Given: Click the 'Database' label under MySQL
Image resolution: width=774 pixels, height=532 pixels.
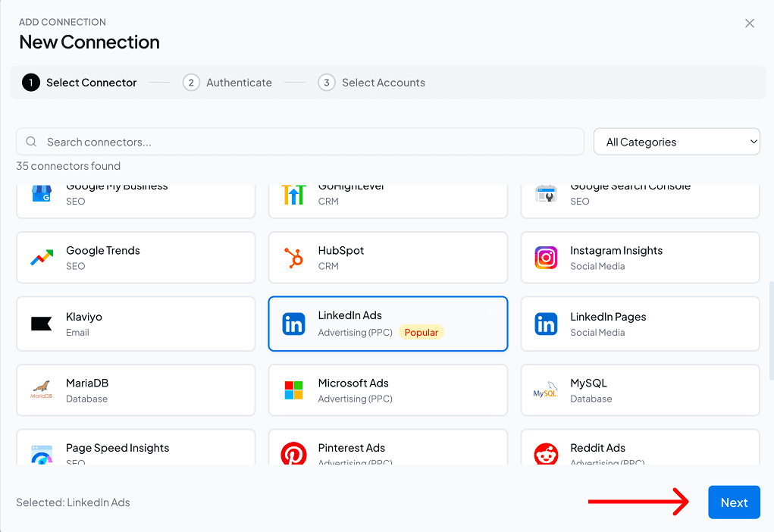Looking at the screenshot, I should point(591,399).
